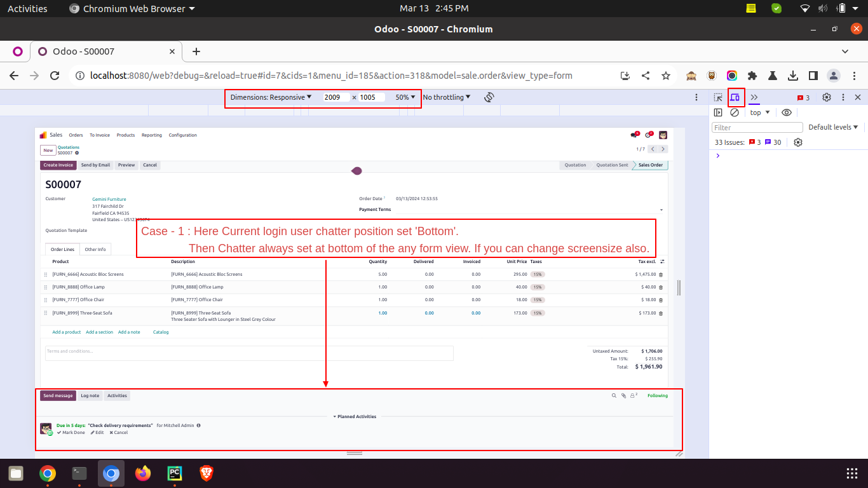Search chatter messages with magnifier icon

pyautogui.click(x=614, y=396)
